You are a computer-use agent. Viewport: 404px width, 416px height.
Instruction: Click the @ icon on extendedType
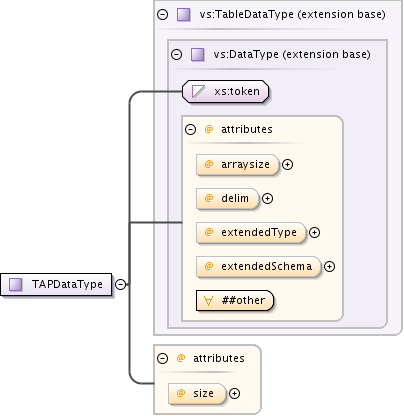tap(209, 232)
